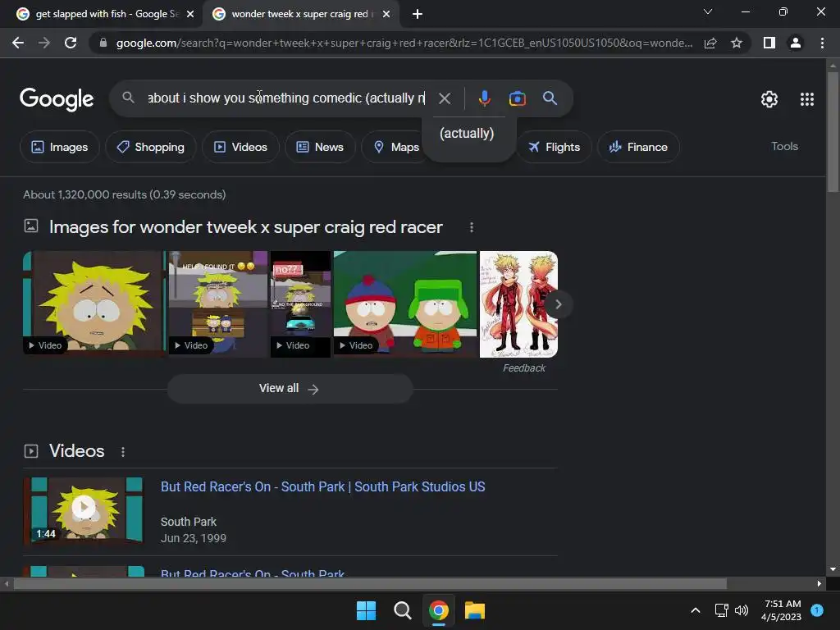Click the magnifier search button
The width and height of the screenshot is (840, 630).
tap(550, 98)
